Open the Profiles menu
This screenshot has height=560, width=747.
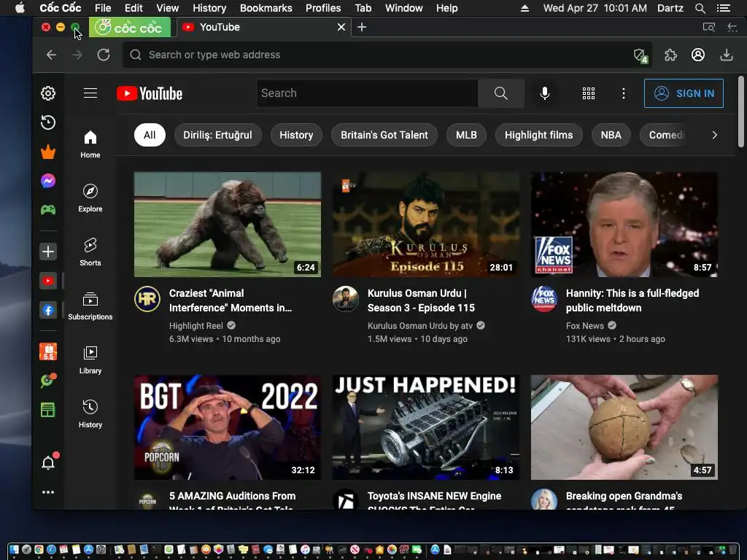pyautogui.click(x=323, y=8)
